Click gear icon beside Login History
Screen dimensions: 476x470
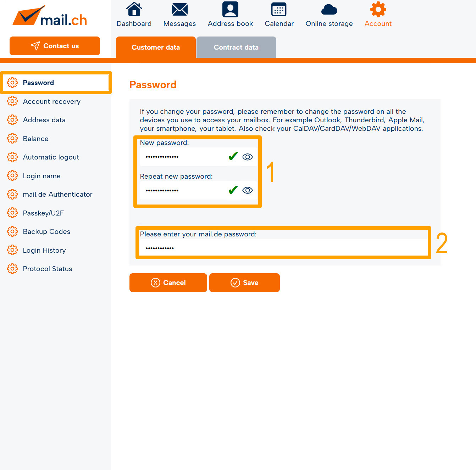coord(12,250)
